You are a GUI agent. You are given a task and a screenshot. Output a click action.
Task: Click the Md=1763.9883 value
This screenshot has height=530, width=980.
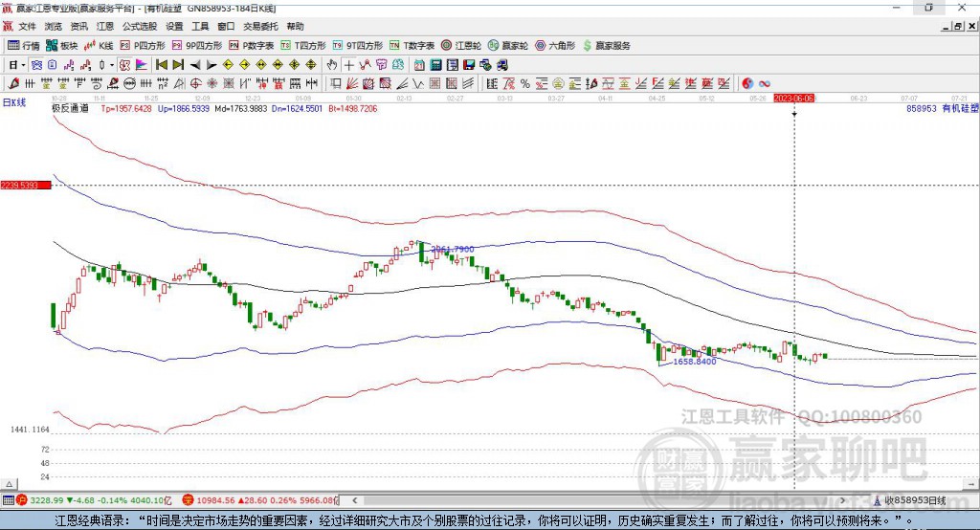click(240, 109)
